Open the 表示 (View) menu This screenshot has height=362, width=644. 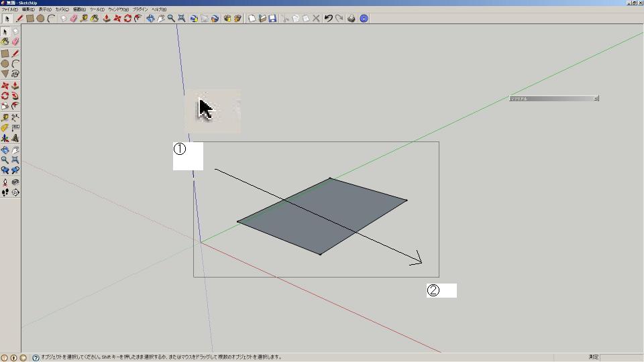(45, 9)
